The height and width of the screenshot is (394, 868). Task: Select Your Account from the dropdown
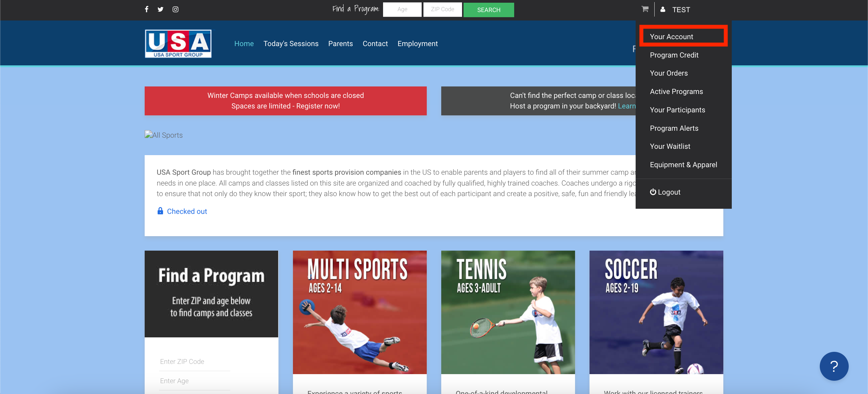pos(671,37)
